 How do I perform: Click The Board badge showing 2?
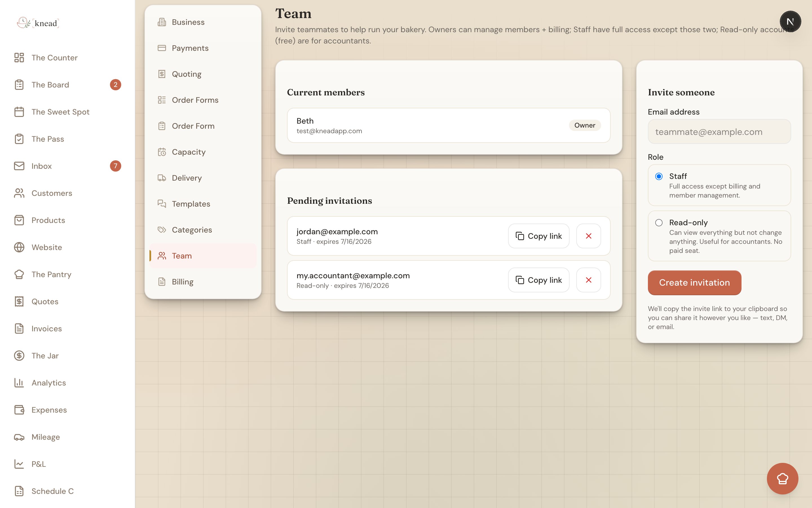pos(115,85)
